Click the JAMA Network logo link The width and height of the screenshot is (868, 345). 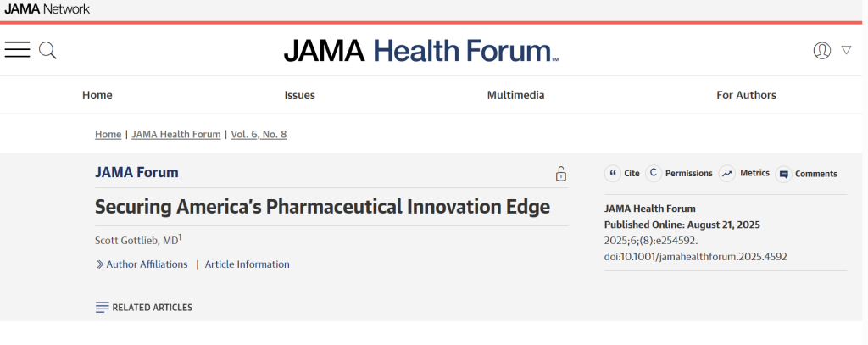(47, 8)
